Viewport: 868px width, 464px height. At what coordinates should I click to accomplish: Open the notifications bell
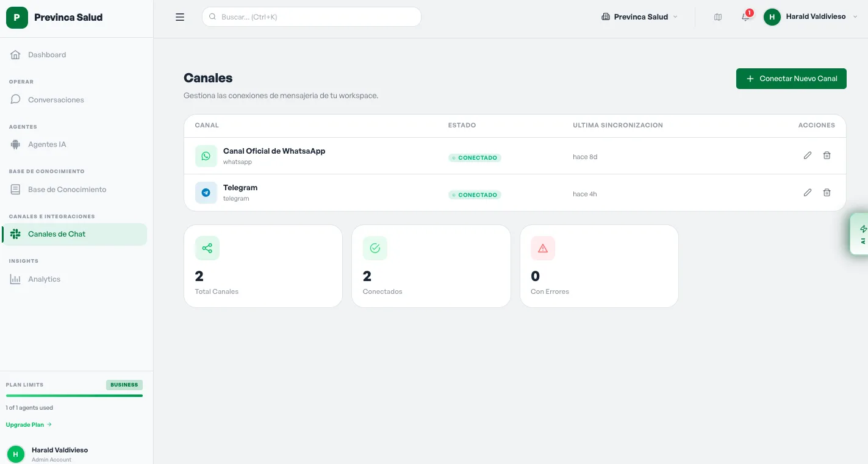click(745, 17)
